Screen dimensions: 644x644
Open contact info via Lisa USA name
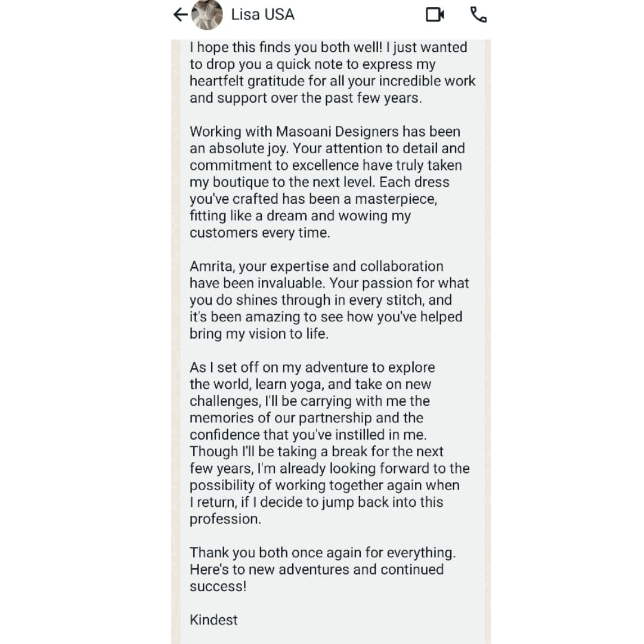tap(262, 14)
